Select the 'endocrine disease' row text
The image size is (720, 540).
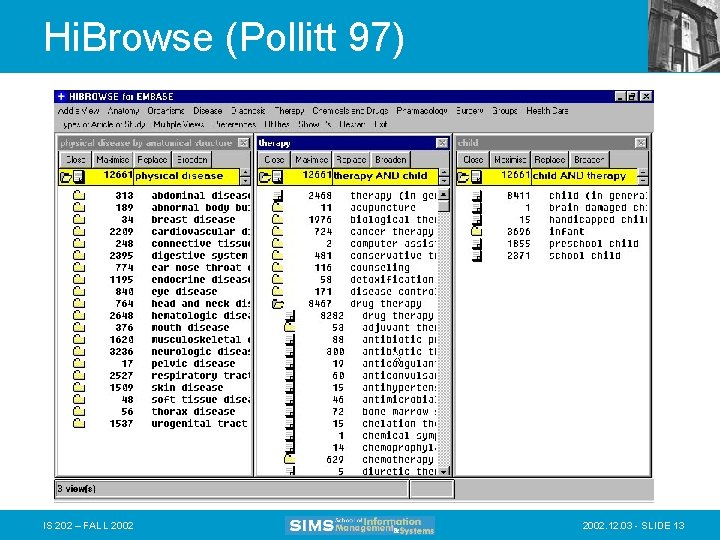(201, 279)
